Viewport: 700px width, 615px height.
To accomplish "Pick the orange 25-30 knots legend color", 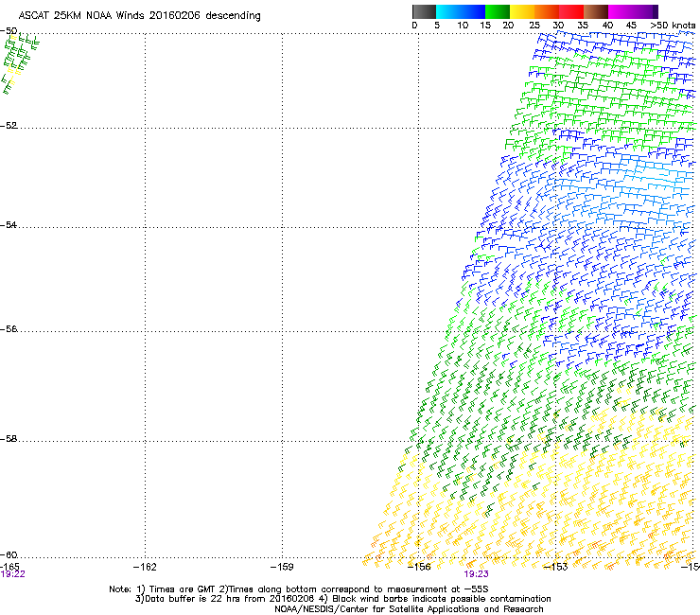I will click(x=547, y=11).
